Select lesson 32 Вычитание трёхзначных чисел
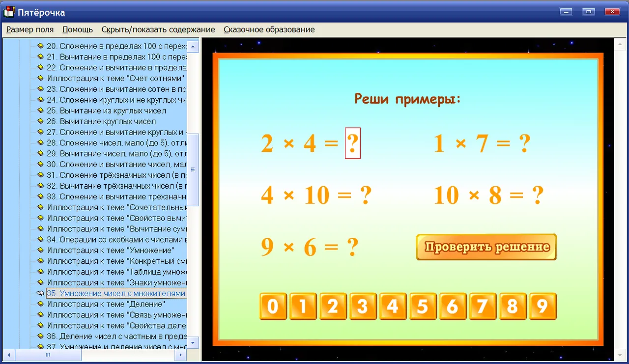The width and height of the screenshot is (629, 364). click(117, 186)
